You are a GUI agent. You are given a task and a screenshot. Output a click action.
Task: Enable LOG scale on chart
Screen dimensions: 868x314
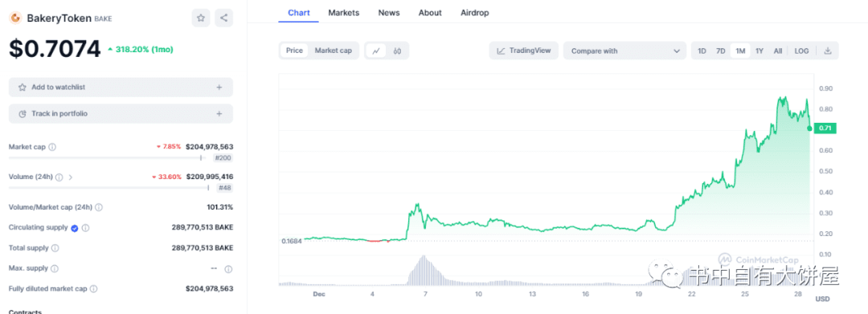click(801, 51)
